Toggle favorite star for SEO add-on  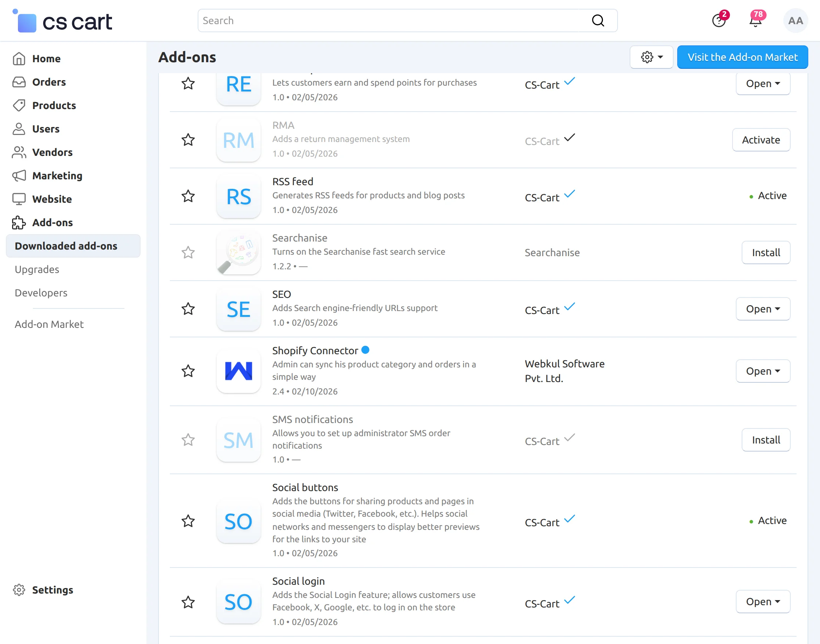[x=188, y=309]
